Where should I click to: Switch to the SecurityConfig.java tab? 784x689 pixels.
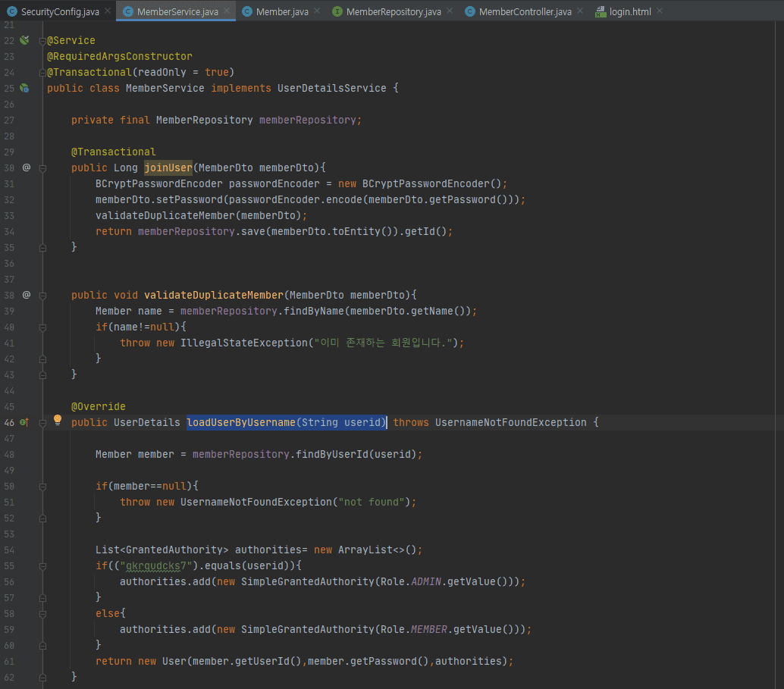[x=60, y=11]
